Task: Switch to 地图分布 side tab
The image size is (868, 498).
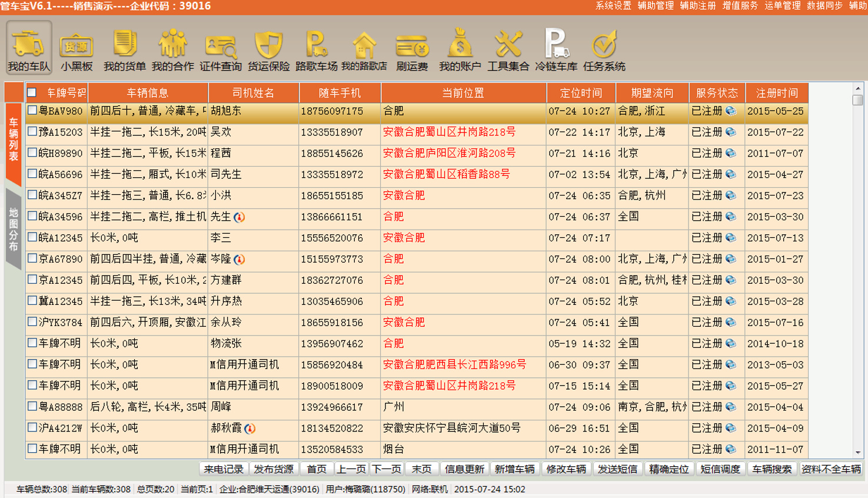Action: (x=13, y=230)
